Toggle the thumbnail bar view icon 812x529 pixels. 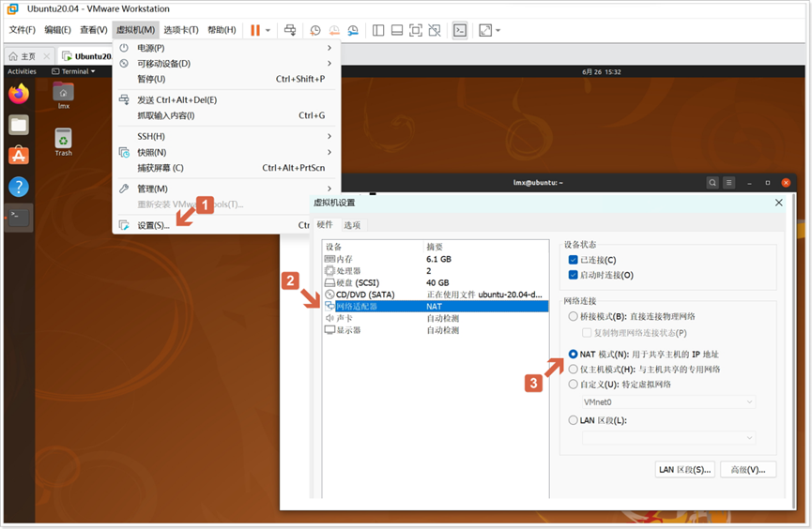tap(397, 31)
